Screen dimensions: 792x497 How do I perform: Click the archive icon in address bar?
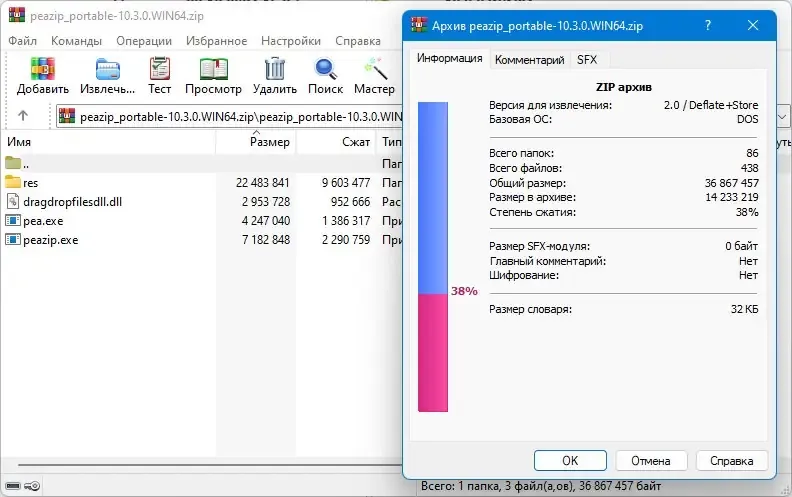[x=67, y=116]
